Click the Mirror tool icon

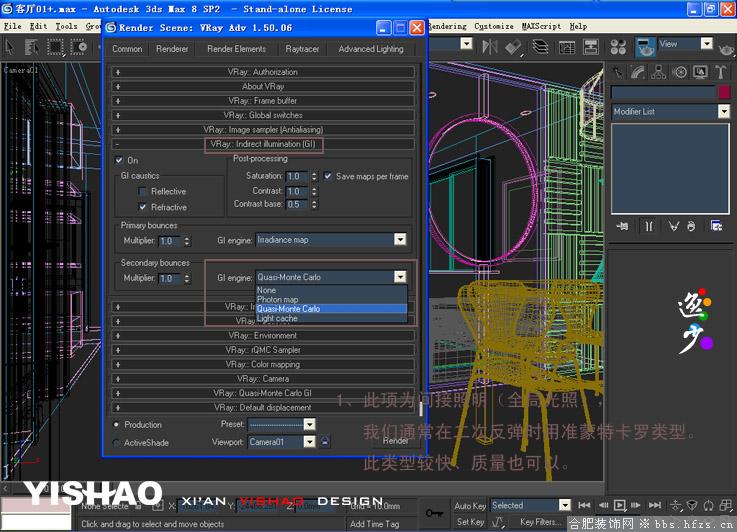point(490,47)
